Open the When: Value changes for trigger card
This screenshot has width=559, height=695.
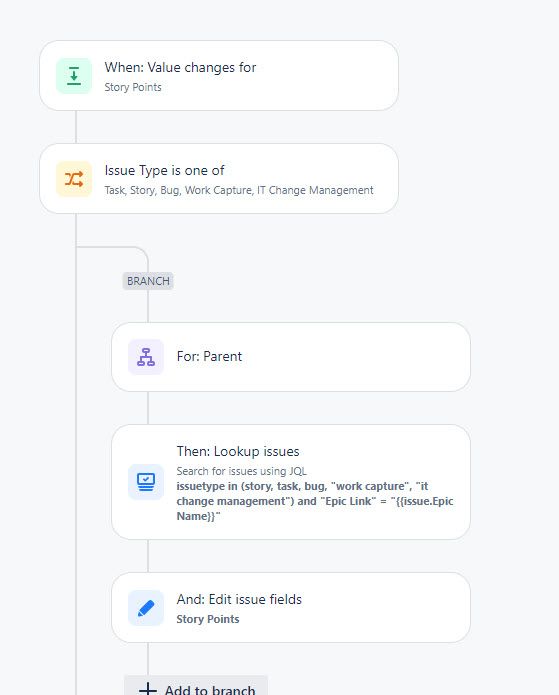pyautogui.click(x=219, y=76)
